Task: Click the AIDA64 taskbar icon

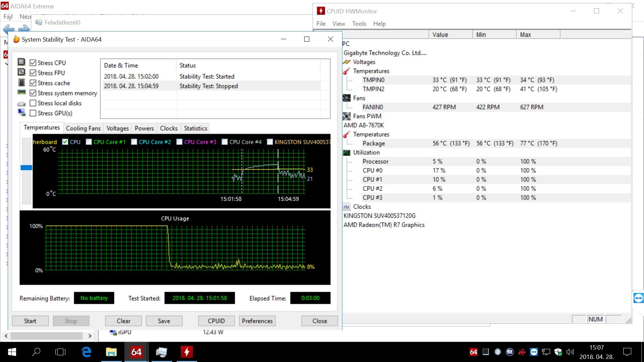Action: click(136, 352)
